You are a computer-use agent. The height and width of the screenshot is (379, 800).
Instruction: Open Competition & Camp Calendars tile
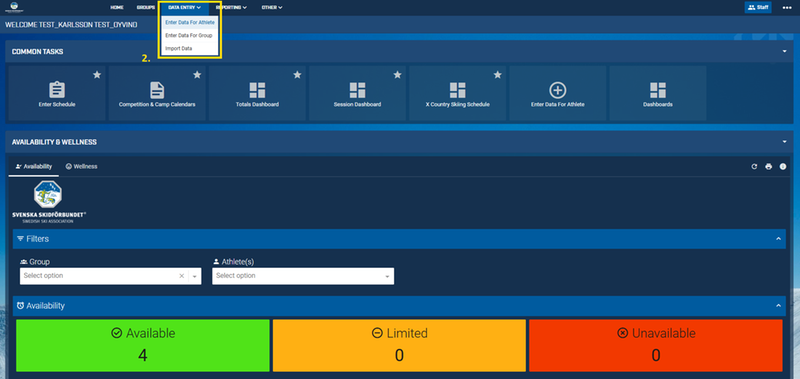click(x=157, y=93)
